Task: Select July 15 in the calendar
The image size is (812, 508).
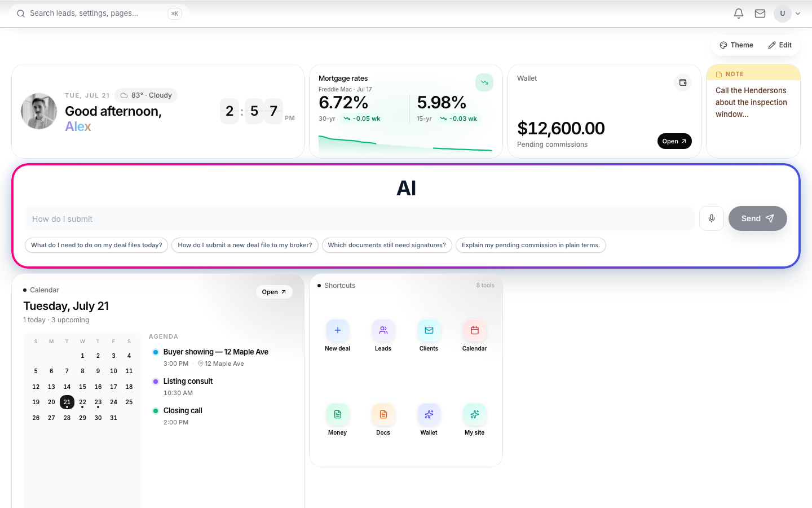Action: pos(82,387)
